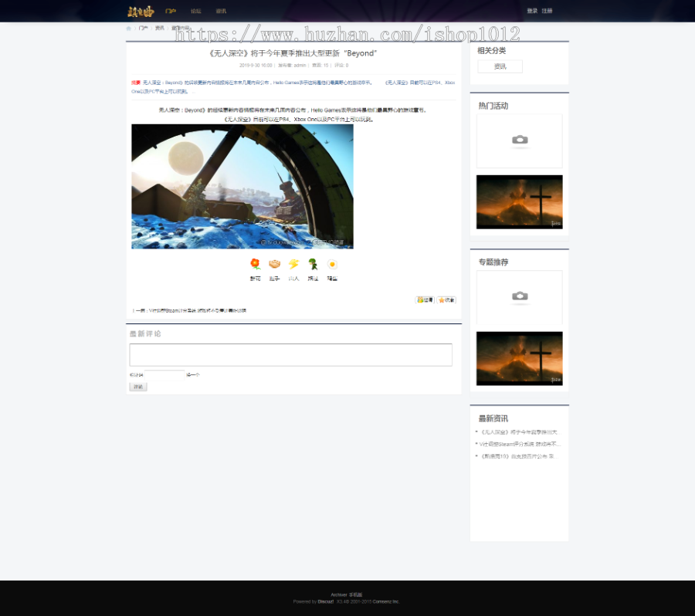This screenshot has height=616, width=695.
Task: Click 换一个 to refresh verification code
Action: (193, 375)
